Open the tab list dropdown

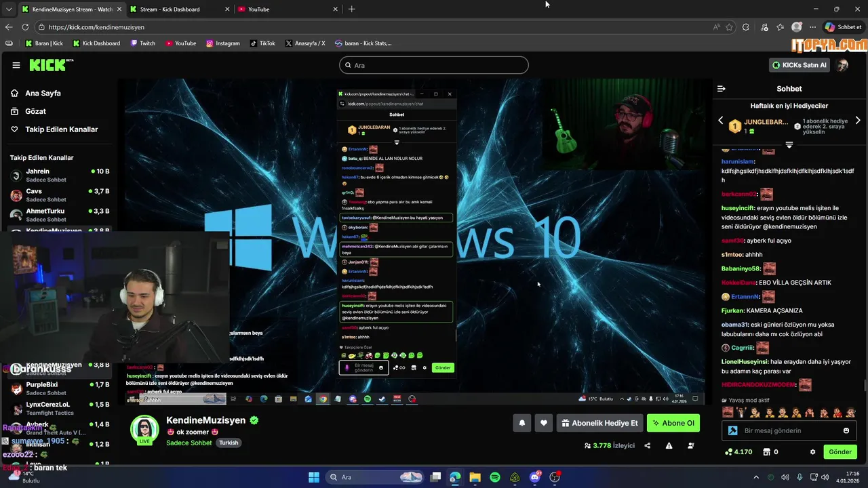[x=8, y=9]
